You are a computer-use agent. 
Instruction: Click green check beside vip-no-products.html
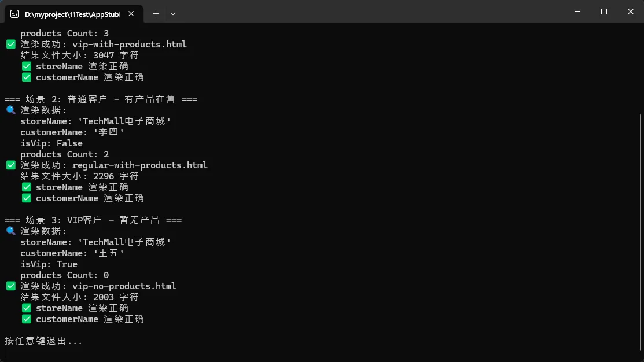click(10, 286)
